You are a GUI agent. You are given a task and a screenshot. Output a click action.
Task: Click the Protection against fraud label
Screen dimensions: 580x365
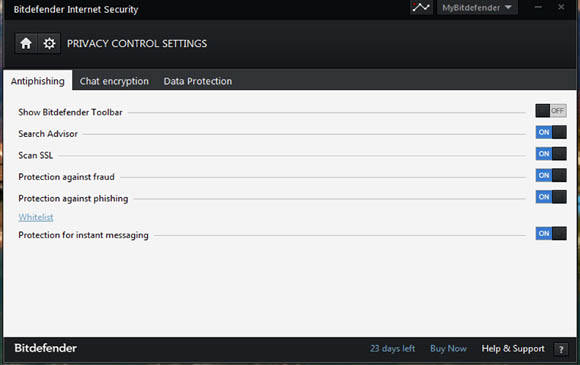(x=67, y=177)
